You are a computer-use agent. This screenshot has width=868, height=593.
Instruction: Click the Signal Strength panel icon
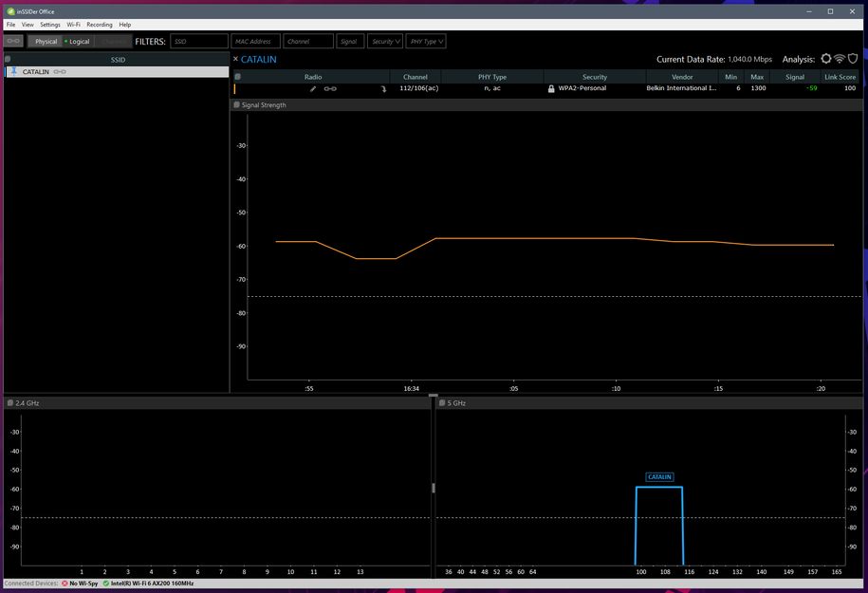pos(237,104)
